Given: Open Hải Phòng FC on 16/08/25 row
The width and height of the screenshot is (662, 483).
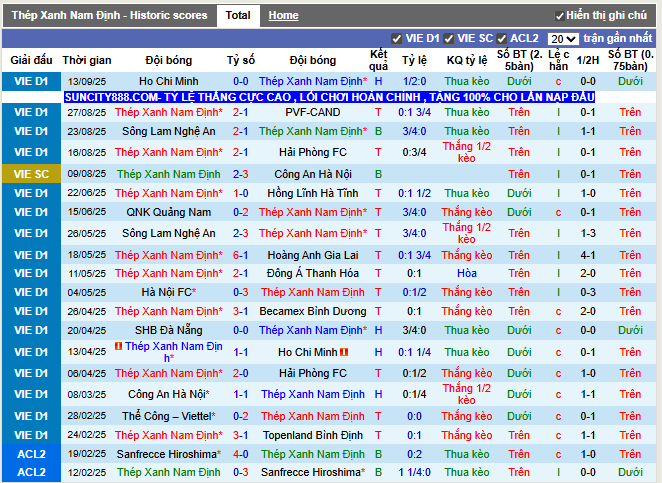Looking at the screenshot, I should tap(312, 152).
